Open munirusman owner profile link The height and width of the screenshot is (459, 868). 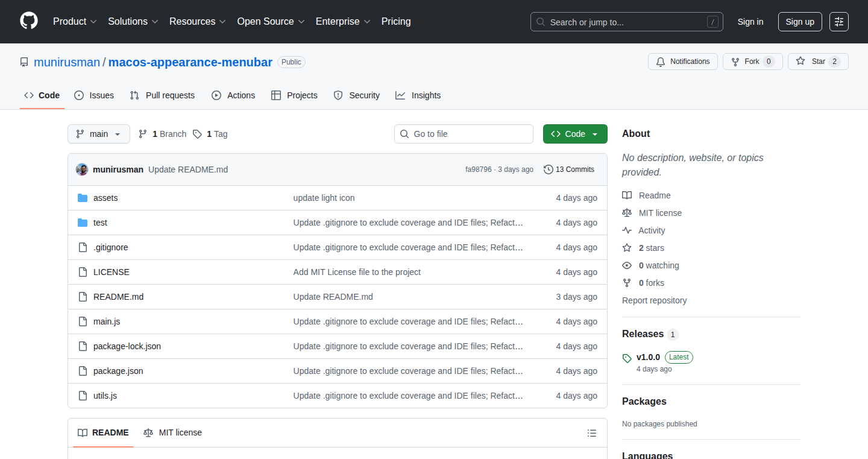(67, 62)
